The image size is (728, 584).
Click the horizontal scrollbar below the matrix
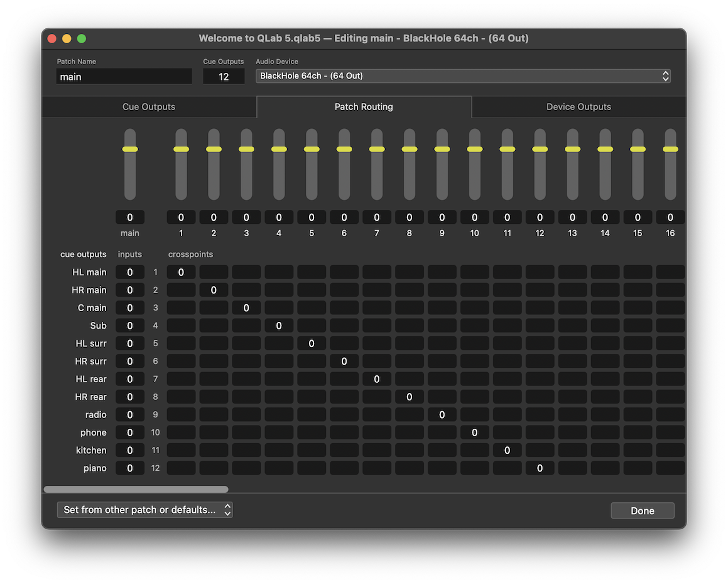coord(135,488)
